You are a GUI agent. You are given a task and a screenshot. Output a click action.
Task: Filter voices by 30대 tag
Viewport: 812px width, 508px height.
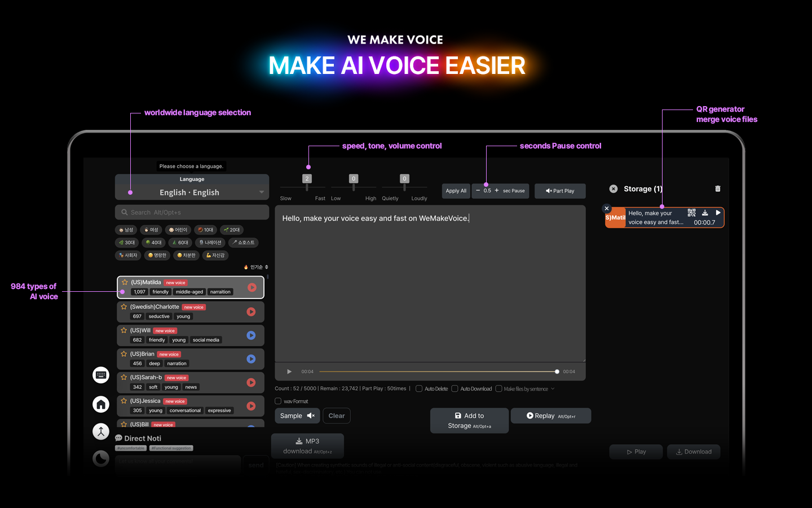point(127,243)
